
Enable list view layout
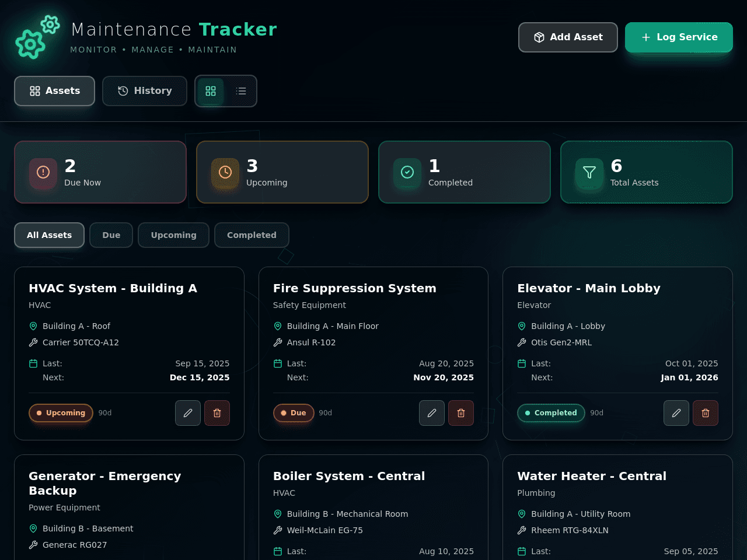coord(241,91)
